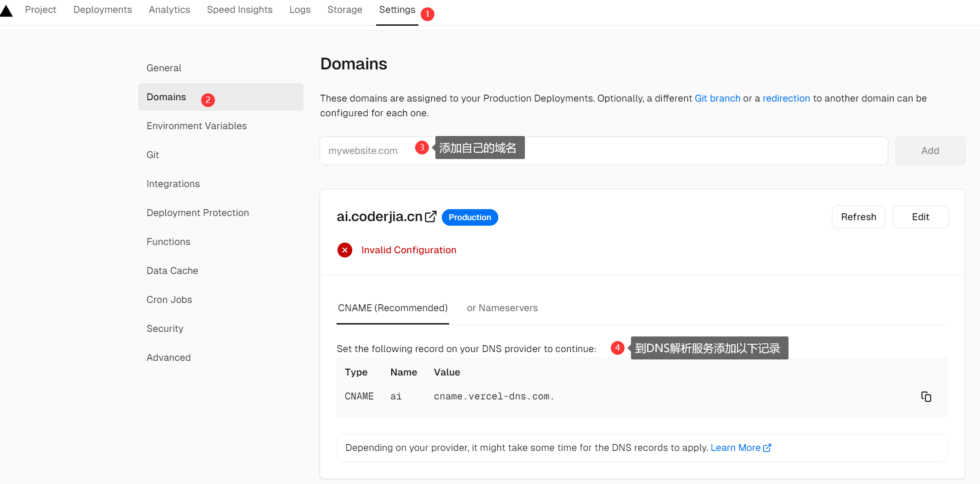Select the CNAME (Recommended) tab
980x484 pixels.
tap(393, 308)
